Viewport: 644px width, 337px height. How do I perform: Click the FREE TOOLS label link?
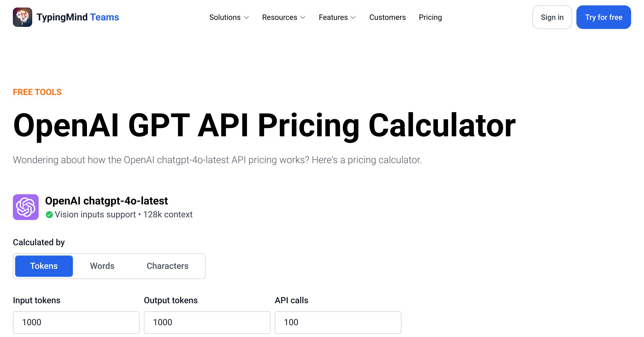point(37,92)
